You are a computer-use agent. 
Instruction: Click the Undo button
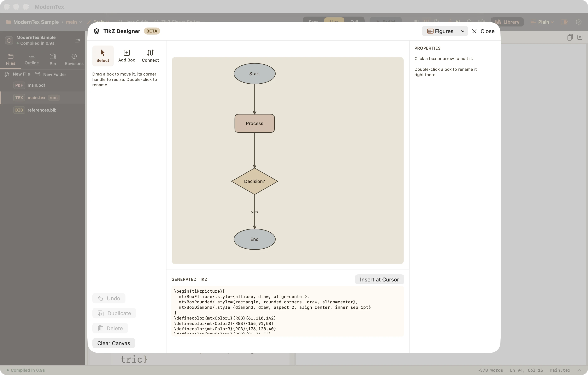pyautogui.click(x=109, y=298)
